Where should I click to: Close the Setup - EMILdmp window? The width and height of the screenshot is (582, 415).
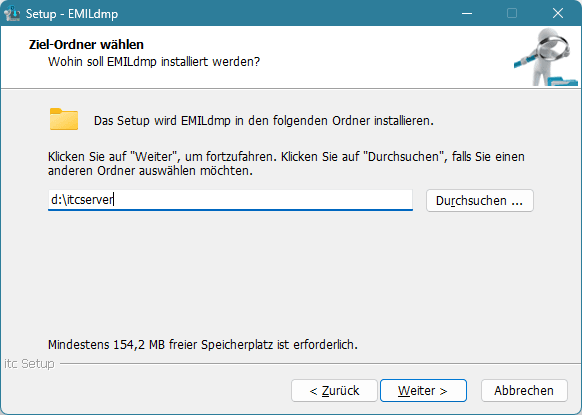[558, 13]
